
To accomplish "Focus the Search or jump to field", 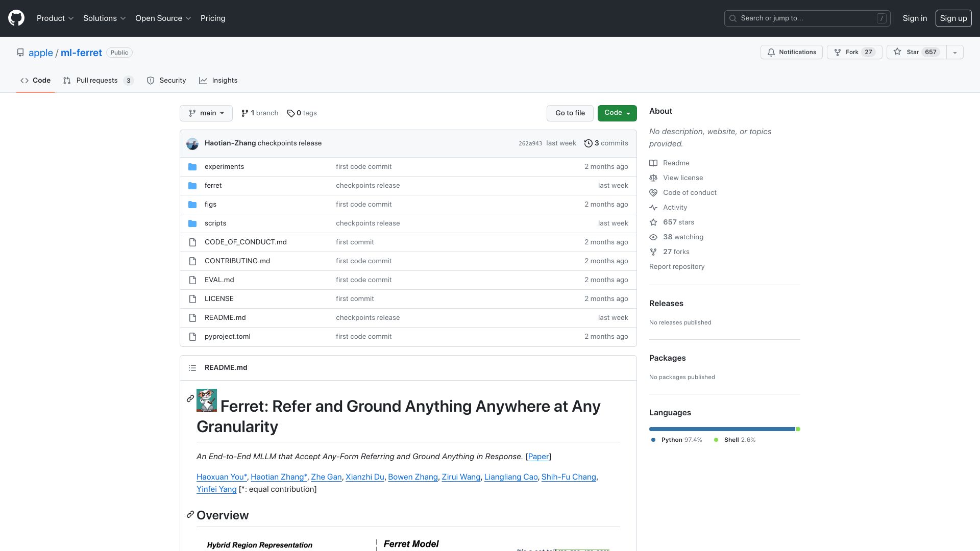I will [x=807, y=18].
